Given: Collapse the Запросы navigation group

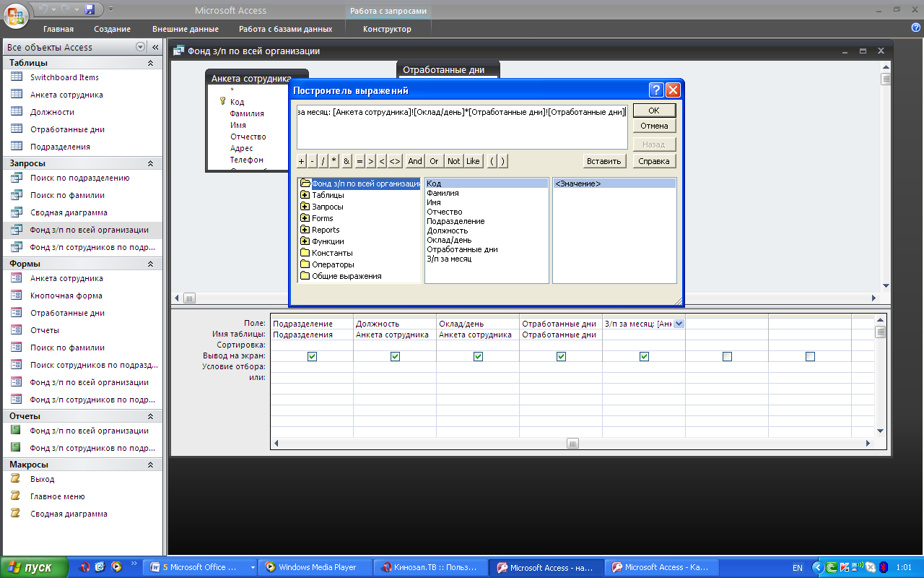Looking at the screenshot, I should point(150,163).
